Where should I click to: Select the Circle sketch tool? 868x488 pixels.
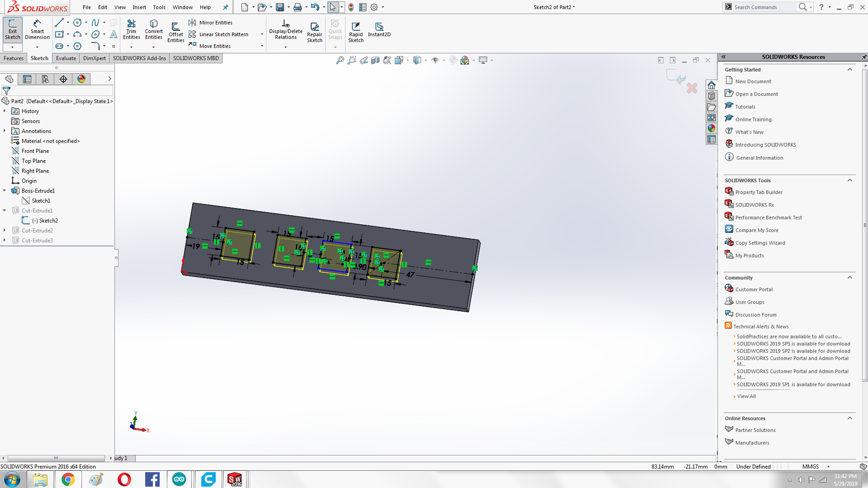pos(77,23)
